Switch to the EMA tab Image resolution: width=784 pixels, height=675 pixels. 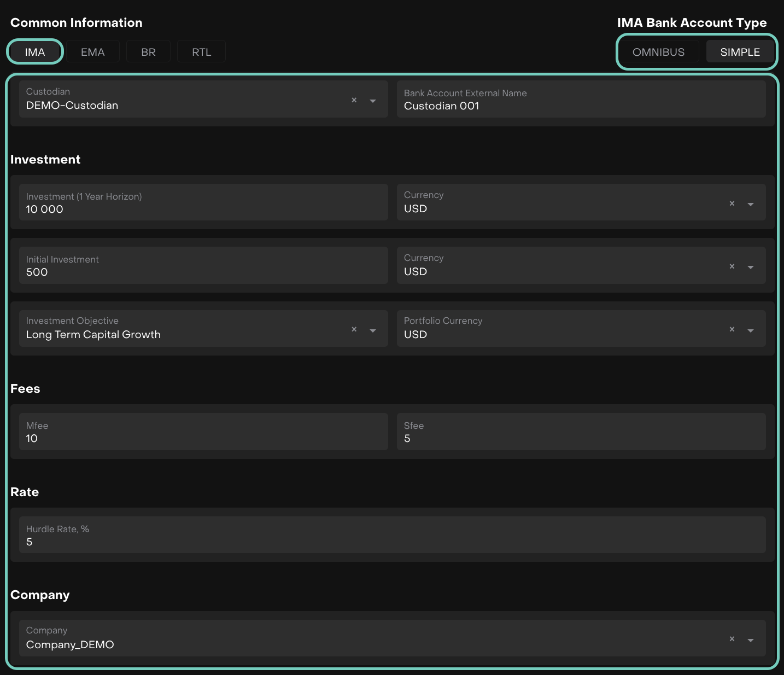point(93,52)
